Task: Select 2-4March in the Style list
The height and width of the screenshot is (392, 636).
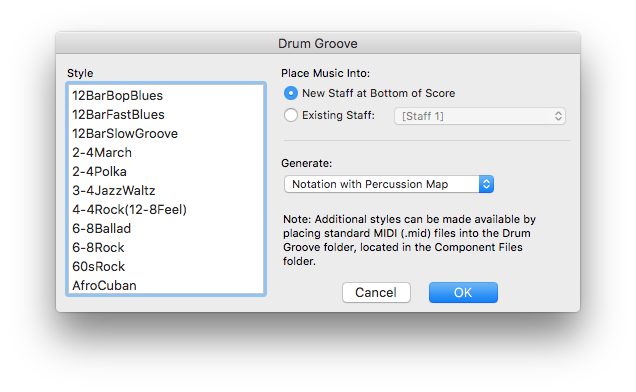Action: 165,153
